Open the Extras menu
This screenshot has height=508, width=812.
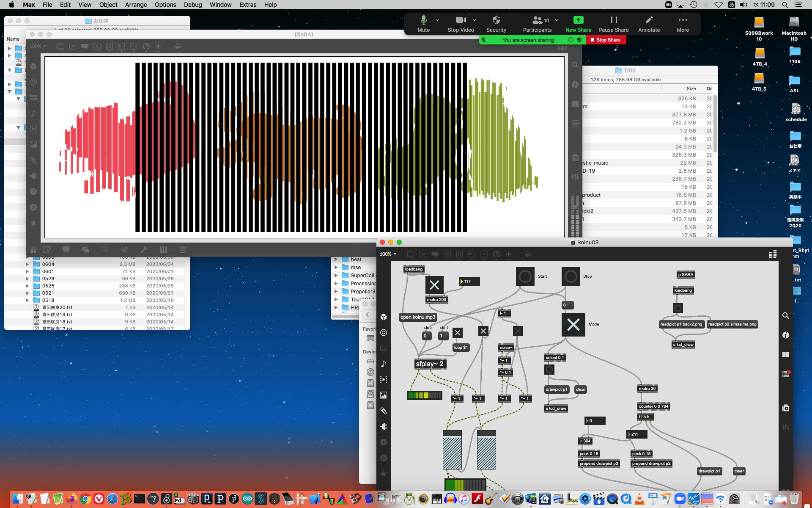point(247,5)
